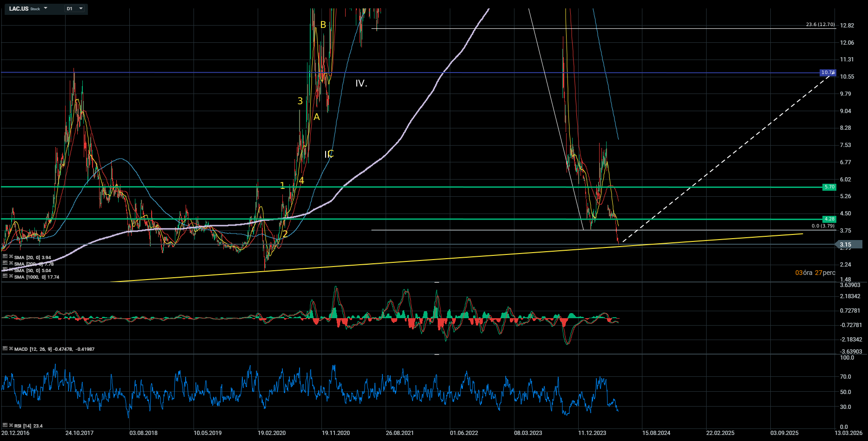Open settings for SMA 1000 indicator
The height and width of the screenshot is (441, 868).
pyautogui.click(x=5, y=276)
